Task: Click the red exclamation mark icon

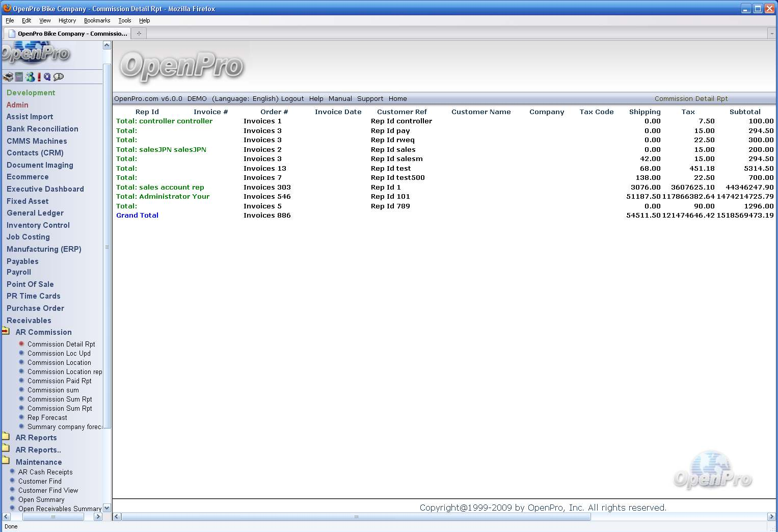Action: point(39,77)
